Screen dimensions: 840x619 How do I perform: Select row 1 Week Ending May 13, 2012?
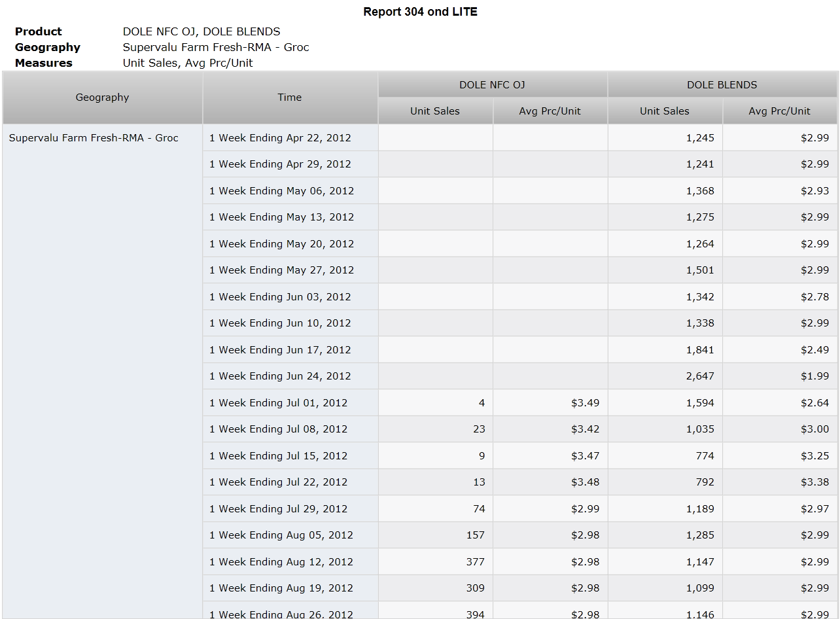[290, 217]
